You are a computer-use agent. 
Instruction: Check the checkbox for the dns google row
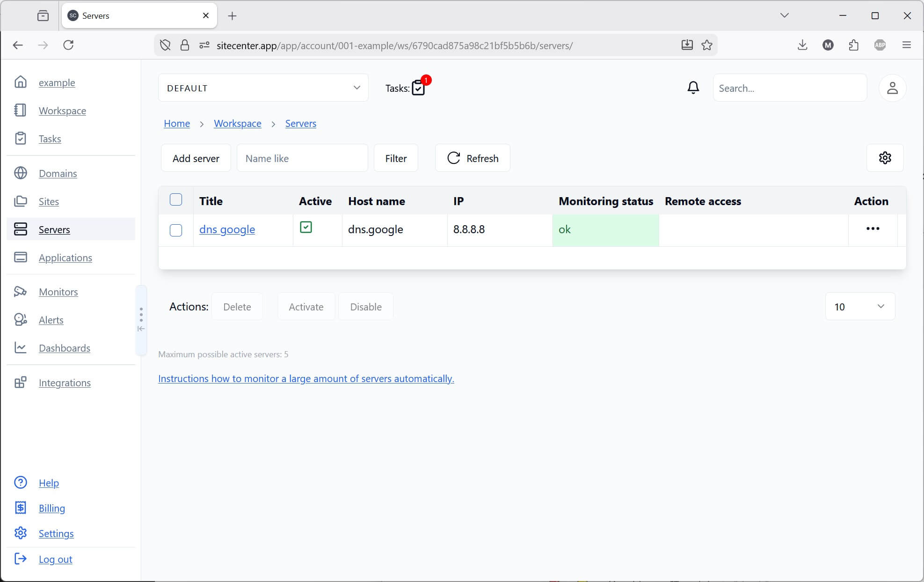click(176, 230)
